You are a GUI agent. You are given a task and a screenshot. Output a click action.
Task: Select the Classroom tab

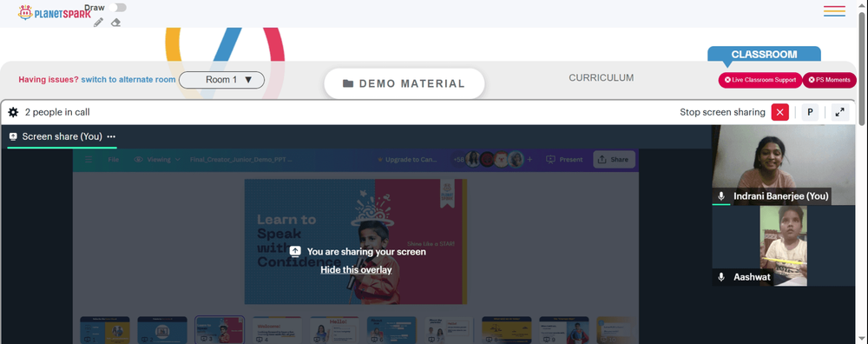click(764, 54)
